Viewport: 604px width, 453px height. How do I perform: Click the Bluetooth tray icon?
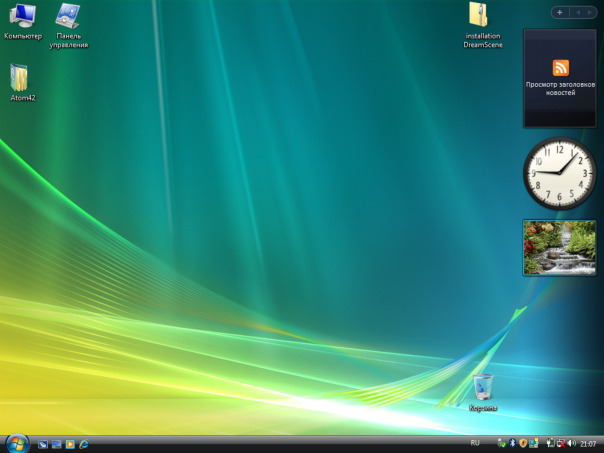point(511,443)
